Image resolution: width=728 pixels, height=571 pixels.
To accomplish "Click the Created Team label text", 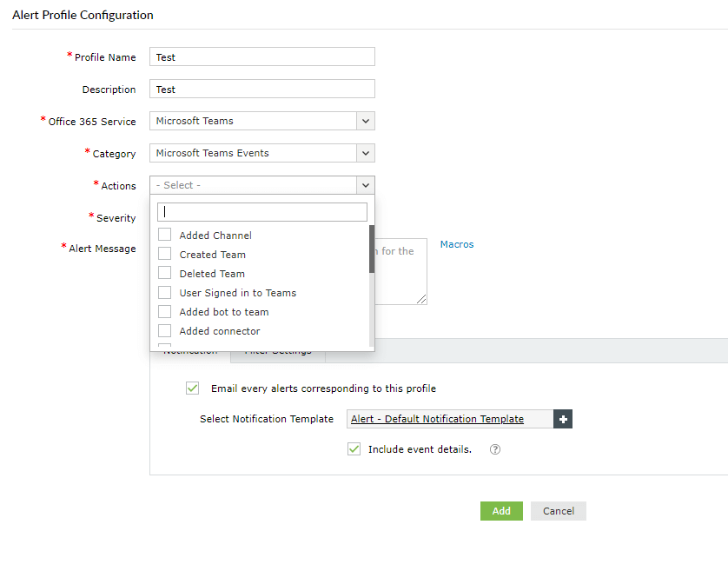I will (x=213, y=255).
